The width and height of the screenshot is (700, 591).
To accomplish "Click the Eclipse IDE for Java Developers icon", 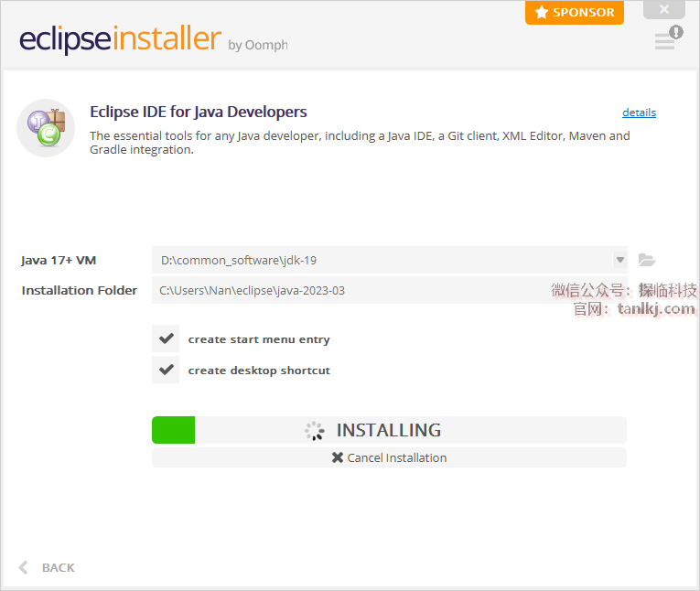I will [46, 128].
